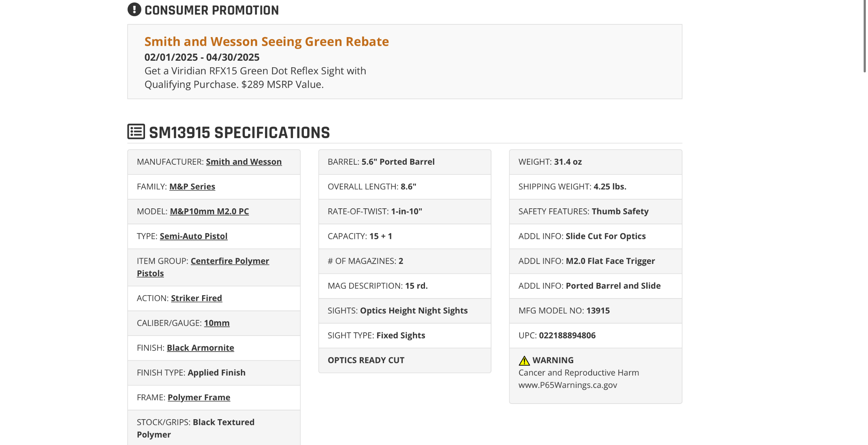Click the UPC number 022188894806
The image size is (868, 445).
pyautogui.click(x=567, y=336)
